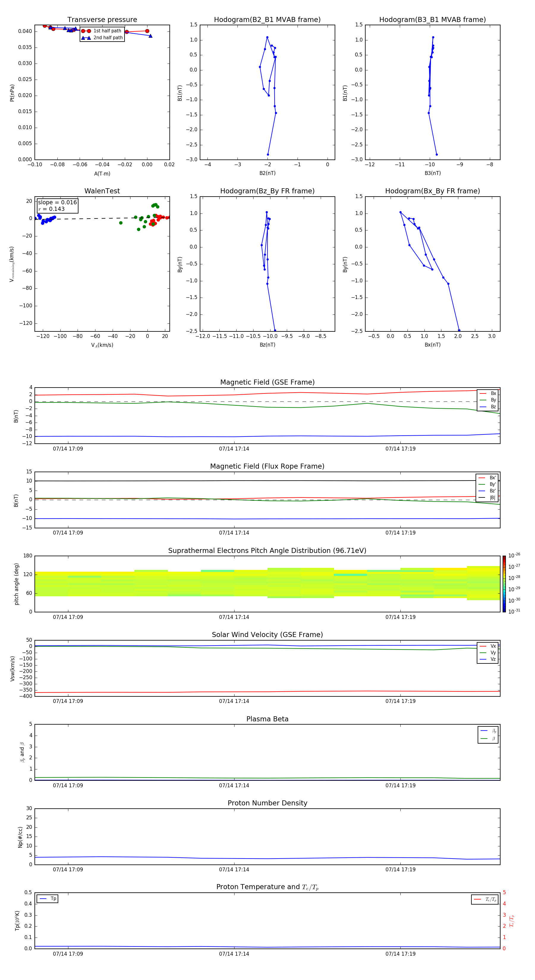Click the red Te/Tp legend entry
The image size is (535, 980).
[485, 899]
